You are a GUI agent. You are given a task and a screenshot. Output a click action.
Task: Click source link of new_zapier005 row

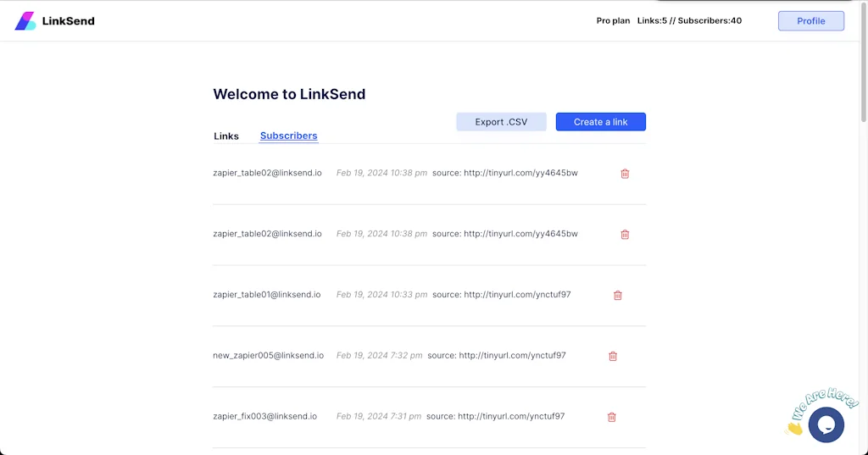512,355
